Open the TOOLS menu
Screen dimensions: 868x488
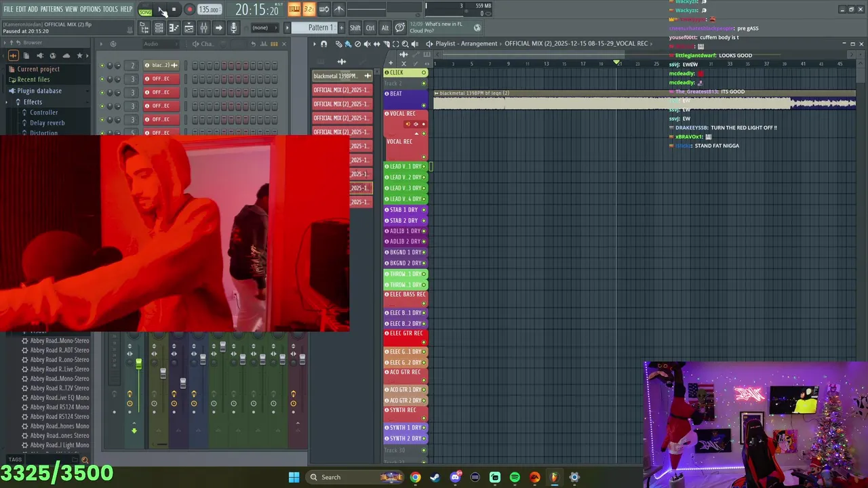point(110,9)
